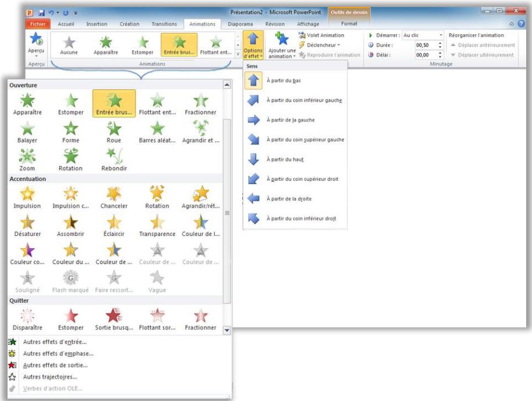Image resolution: width=532 pixels, height=401 pixels.
Task: Switch to the Insertion tab
Action: coord(97,24)
